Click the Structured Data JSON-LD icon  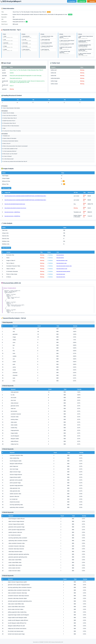2,283
